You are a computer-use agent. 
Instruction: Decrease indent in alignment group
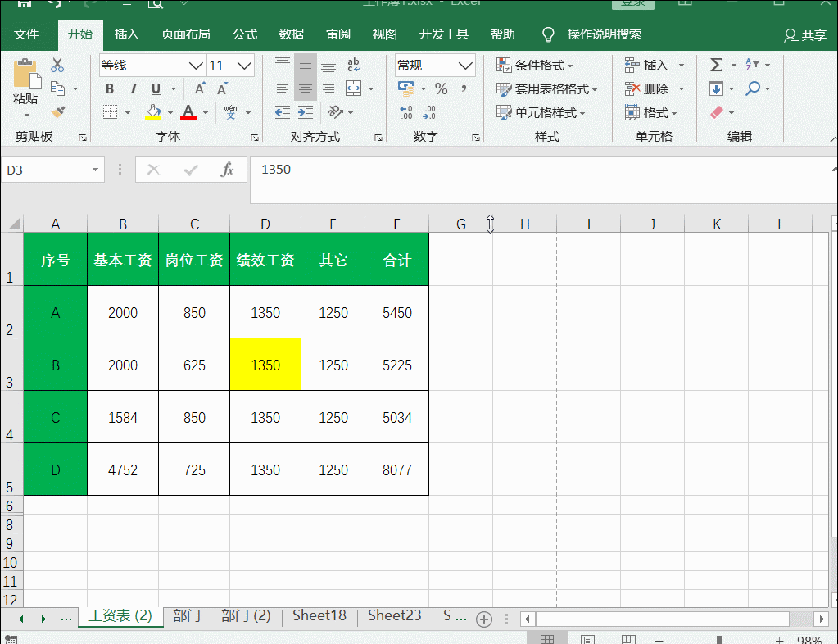282,112
